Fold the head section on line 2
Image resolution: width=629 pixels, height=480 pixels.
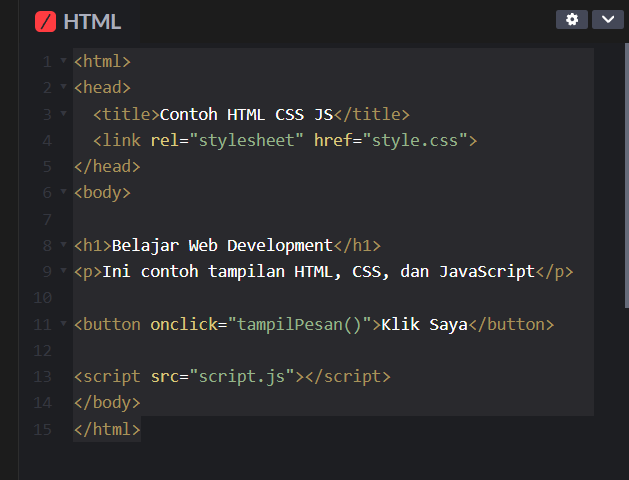point(63,88)
